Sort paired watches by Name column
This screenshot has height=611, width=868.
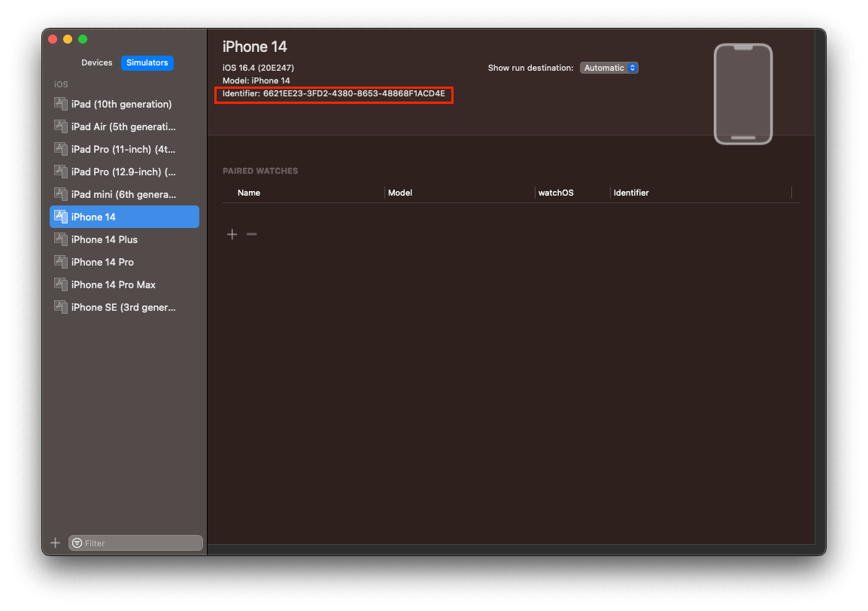point(249,193)
